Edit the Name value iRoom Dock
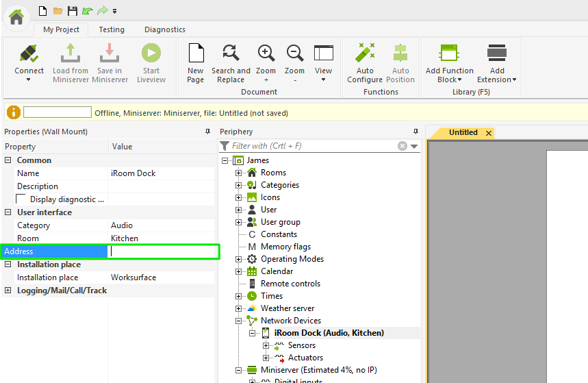 (161, 173)
